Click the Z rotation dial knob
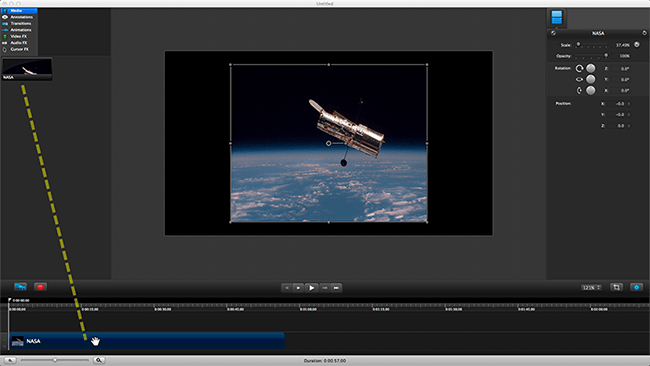Image resolution: width=650 pixels, height=366 pixels. (591, 68)
